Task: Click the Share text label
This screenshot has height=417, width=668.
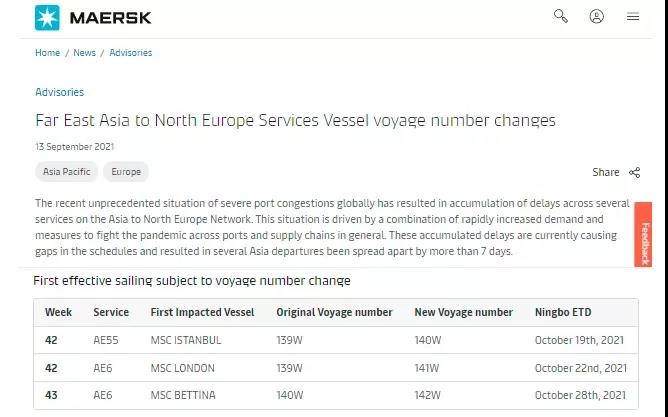Action: click(x=605, y=172)
